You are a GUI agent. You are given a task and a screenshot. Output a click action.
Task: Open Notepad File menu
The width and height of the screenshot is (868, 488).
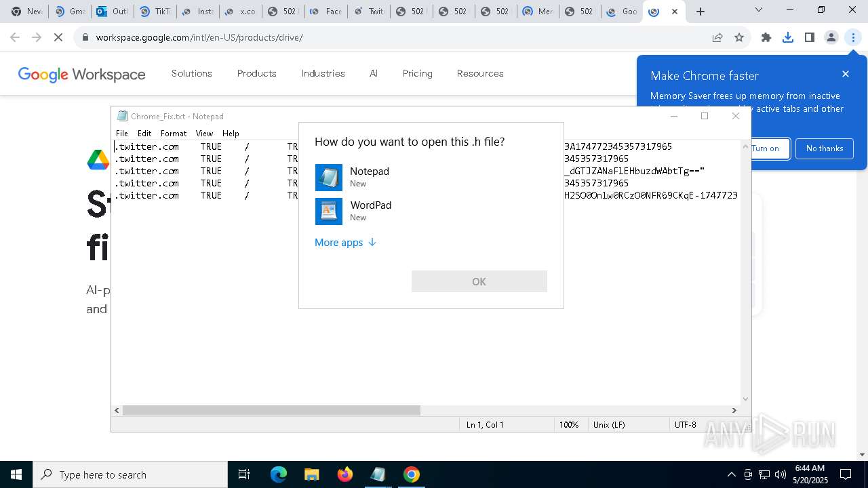tap(122, 134)
